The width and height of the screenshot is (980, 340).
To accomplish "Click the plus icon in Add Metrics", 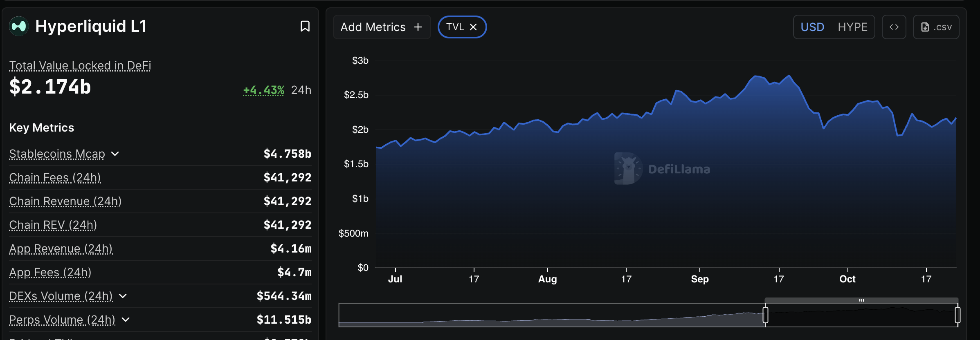I will point(418,27).
